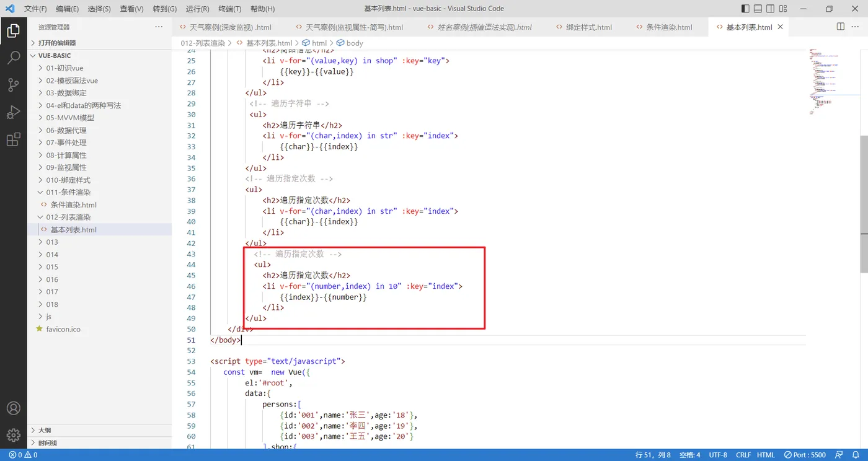
Task: Click the Port: 5500 Live Server indicator
Action: coord(805,455)
